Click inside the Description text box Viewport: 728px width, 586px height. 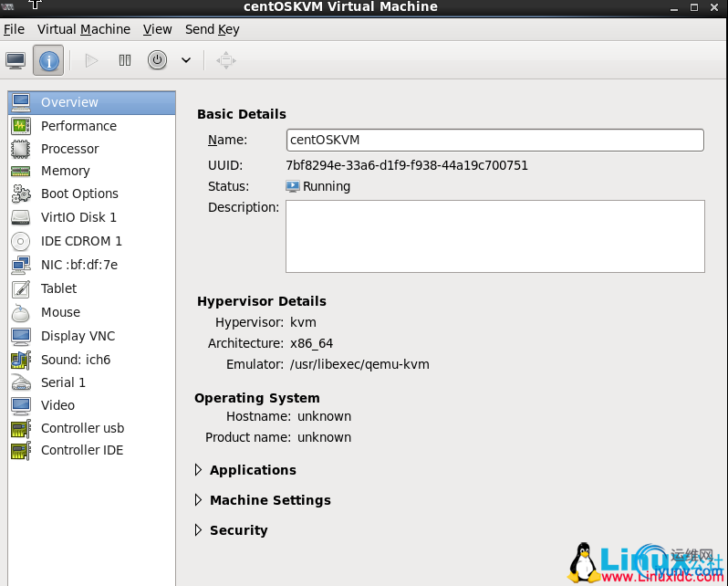(495, 236)
